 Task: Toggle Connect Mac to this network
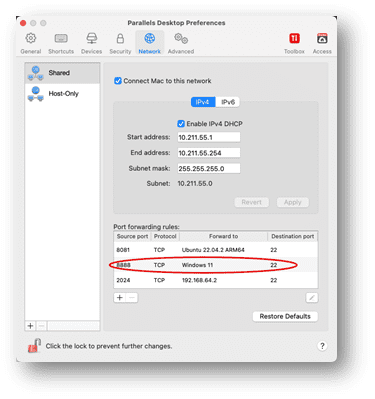(x=118, y=81)
